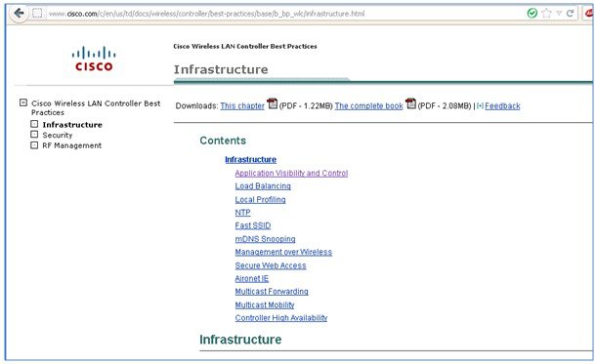The width and height of the screenshot is (597, 364).
Task: Select RF Management in the sidebar tree
Action: [72, 145]
